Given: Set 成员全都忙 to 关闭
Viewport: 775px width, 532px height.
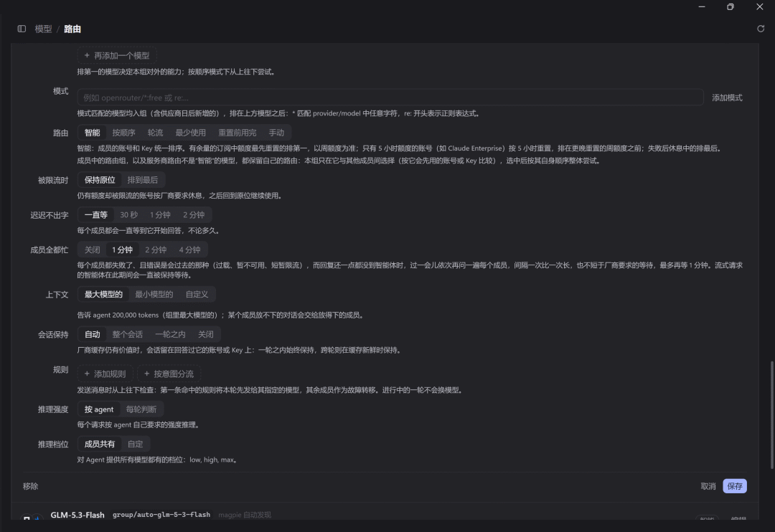Looking at the screenshot, I should [x=92, y=250].
